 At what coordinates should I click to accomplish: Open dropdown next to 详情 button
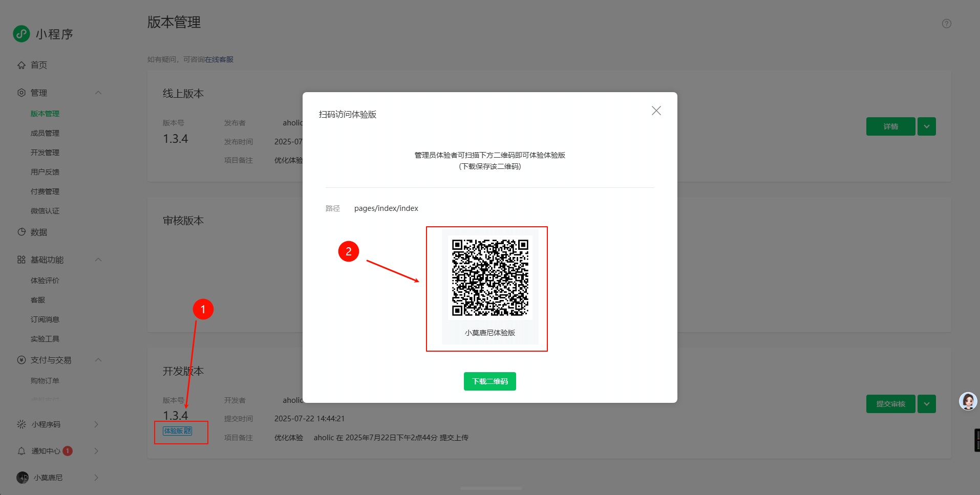click(x=927, y=126)
